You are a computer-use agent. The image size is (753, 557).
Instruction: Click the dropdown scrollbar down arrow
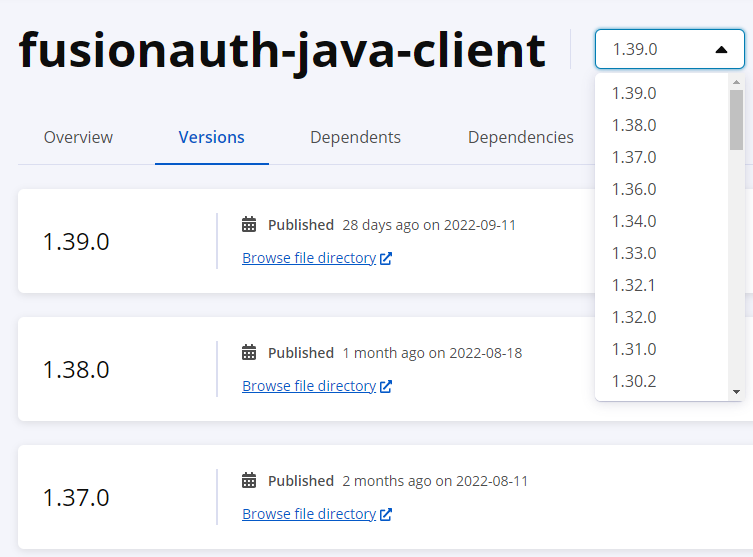736,392
